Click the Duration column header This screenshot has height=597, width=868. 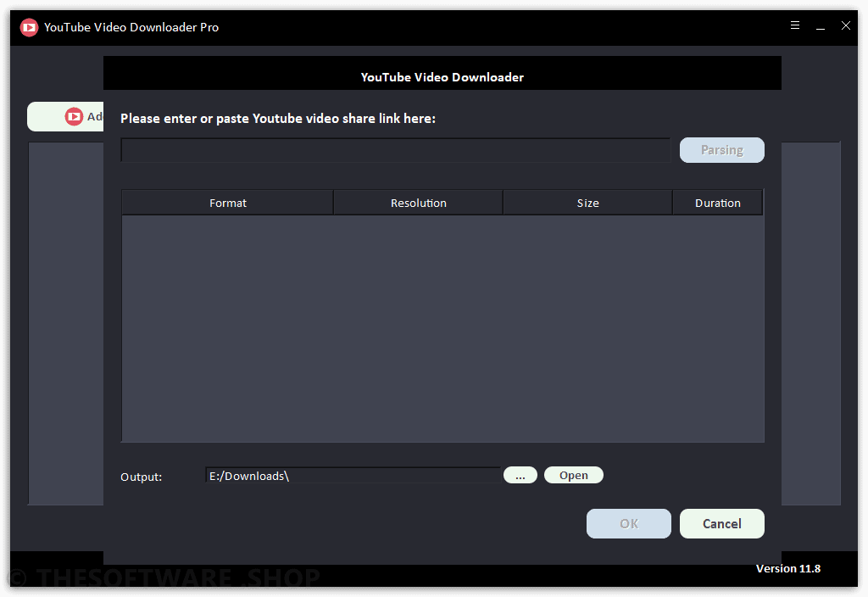718,203
